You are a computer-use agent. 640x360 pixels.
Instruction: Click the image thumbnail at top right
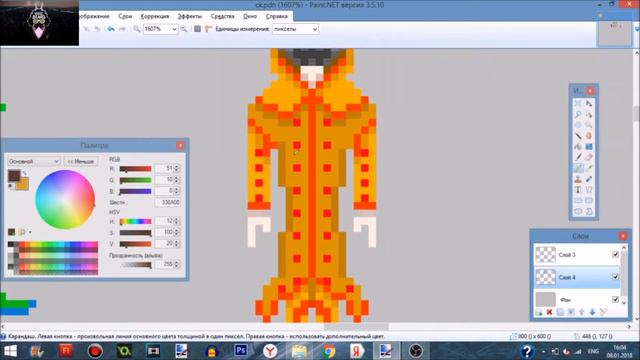[x=615, y=33]
